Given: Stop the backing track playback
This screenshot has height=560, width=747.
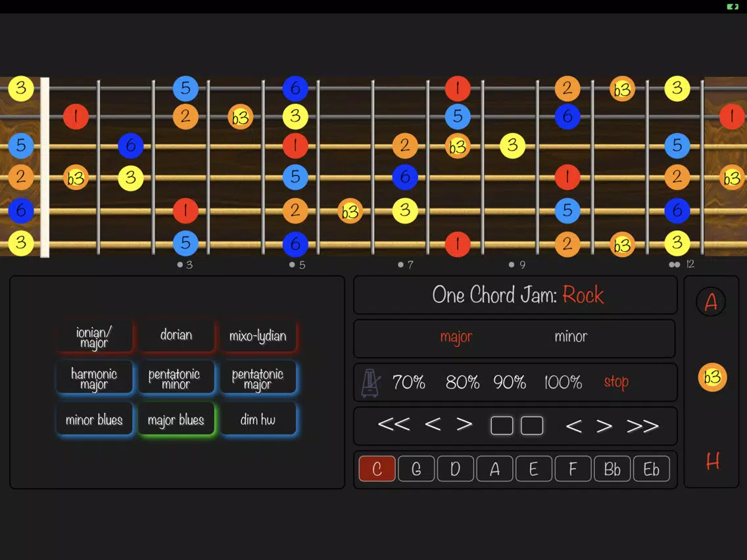Looking at the screenshot, I should coord(616,382).
